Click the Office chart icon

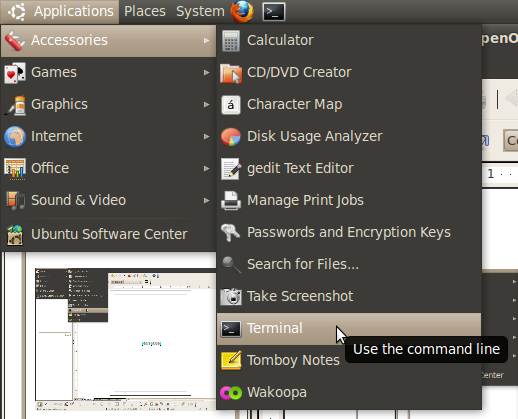pos(15,168)
